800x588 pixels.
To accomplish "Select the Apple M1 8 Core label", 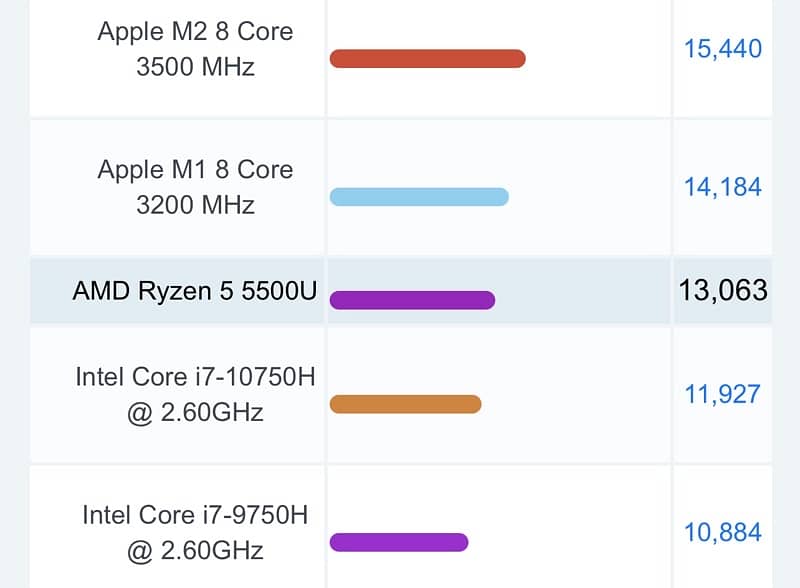I will [x=195, y=169].
